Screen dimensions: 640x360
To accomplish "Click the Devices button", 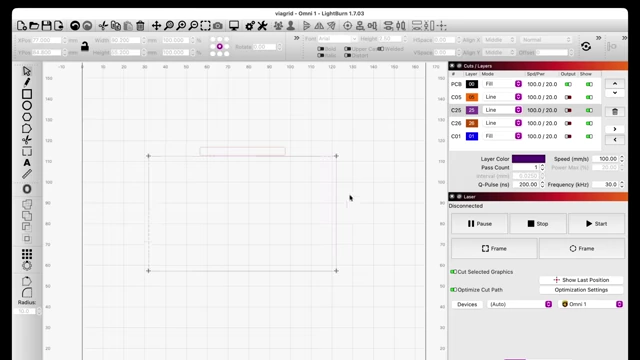I will pos(467,304).
